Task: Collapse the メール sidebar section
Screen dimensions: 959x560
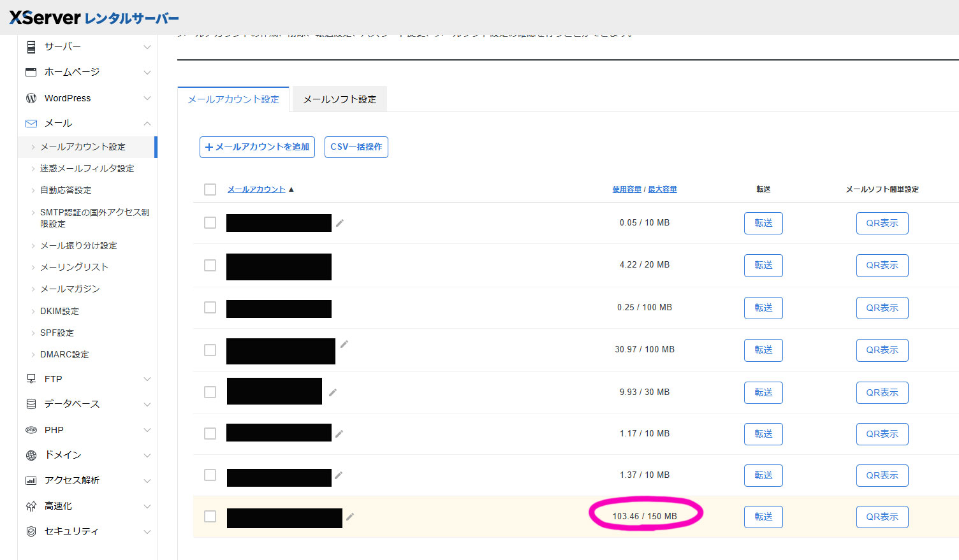Action: [x=147, y=124]
